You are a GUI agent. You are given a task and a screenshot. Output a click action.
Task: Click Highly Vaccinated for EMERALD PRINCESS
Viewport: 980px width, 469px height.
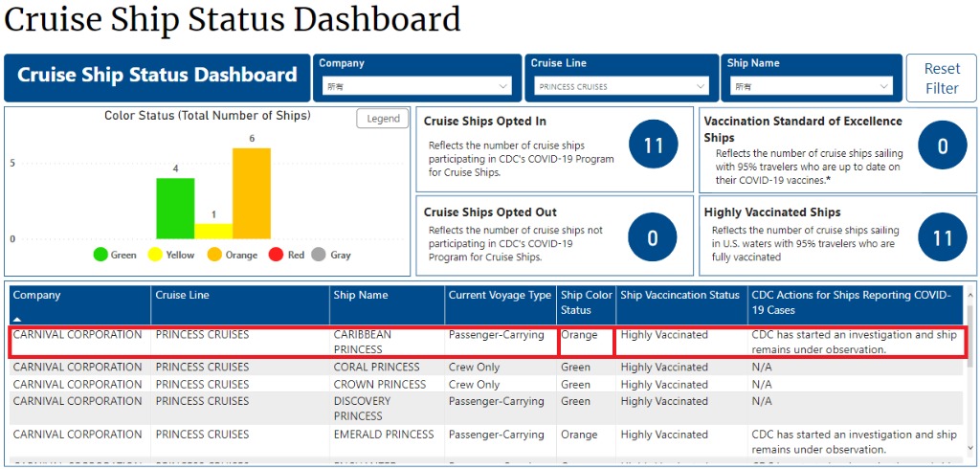coord(664,434)
